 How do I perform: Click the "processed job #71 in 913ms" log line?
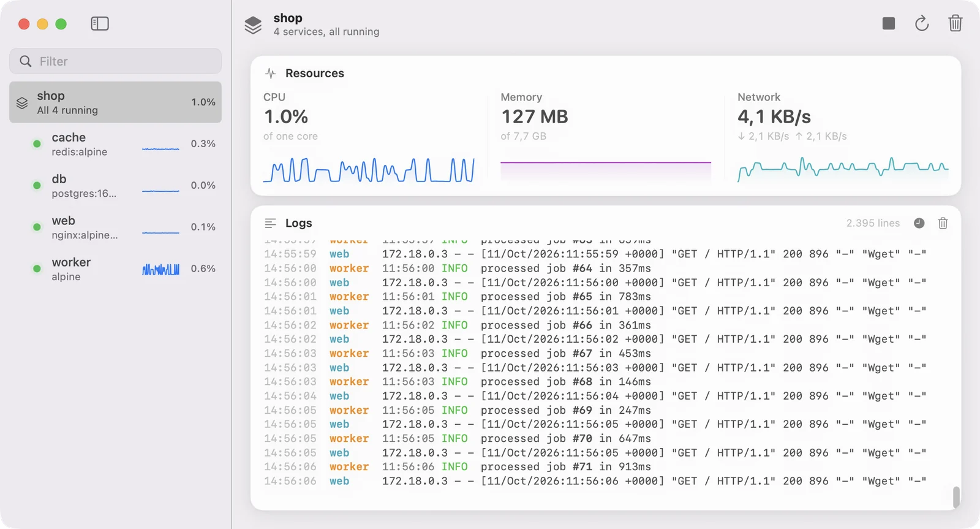tap(566, 467)
